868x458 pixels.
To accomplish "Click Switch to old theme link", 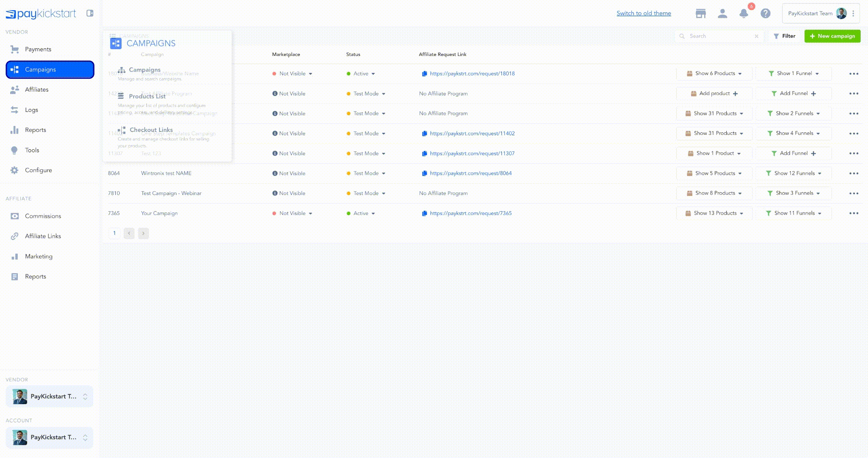I will point(644,14).
